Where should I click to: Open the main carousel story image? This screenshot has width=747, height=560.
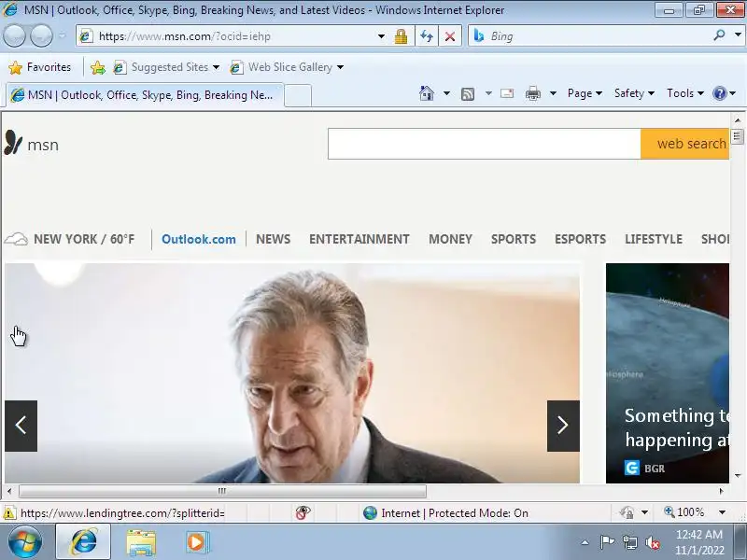pyautogui.click(x=292, y=372)
